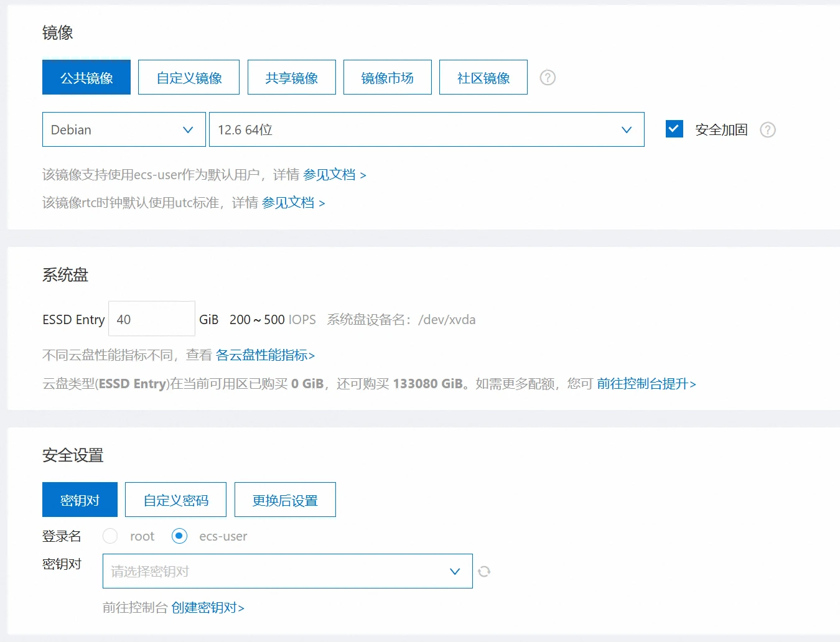Select the 公共镜像 tab
Screen dimensions: 840x642
86,77
